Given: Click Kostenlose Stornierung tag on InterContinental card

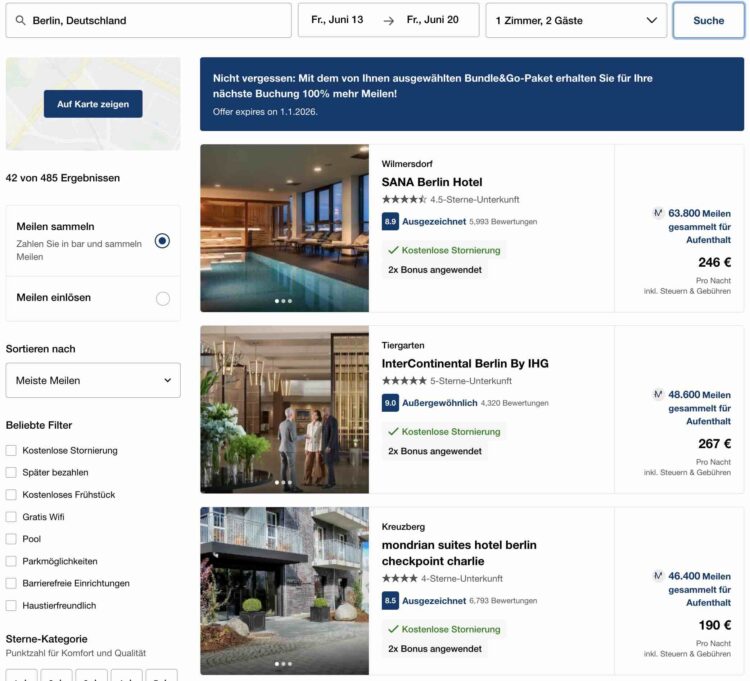Looking at the screenshot, I should [x=444, y=431].
